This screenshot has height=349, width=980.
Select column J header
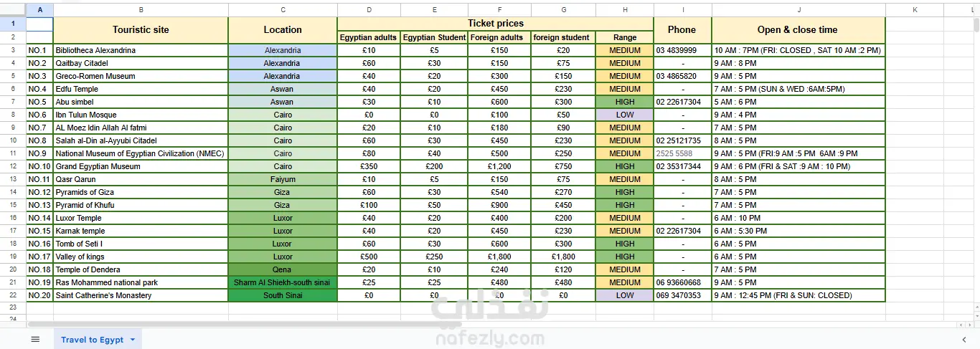point(798,10)
